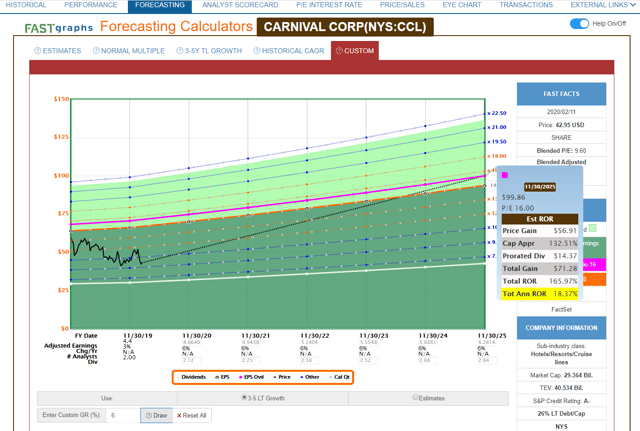The height and width of the screenshot is (431, 640).
Task: Click the 'FactSet' source label
Action: pyautogui.click(x=561, y=309)
